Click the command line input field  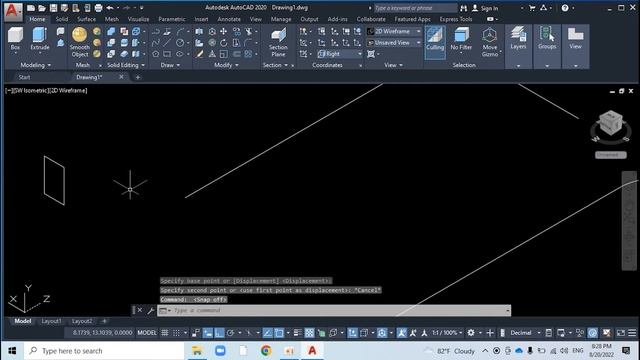click(334, 311)
